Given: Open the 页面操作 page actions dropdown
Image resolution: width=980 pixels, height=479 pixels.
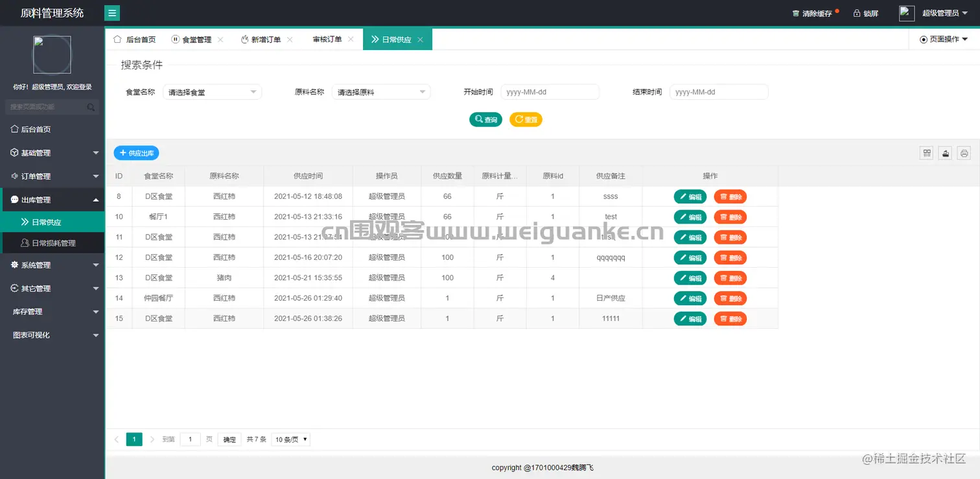Looking at the screenshot, I should (944, 40).
